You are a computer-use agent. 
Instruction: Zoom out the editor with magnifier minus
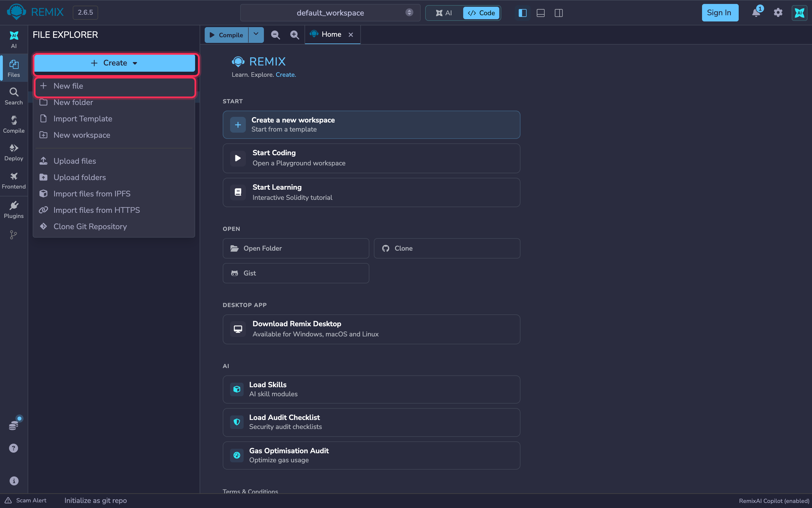pos(275,35)
